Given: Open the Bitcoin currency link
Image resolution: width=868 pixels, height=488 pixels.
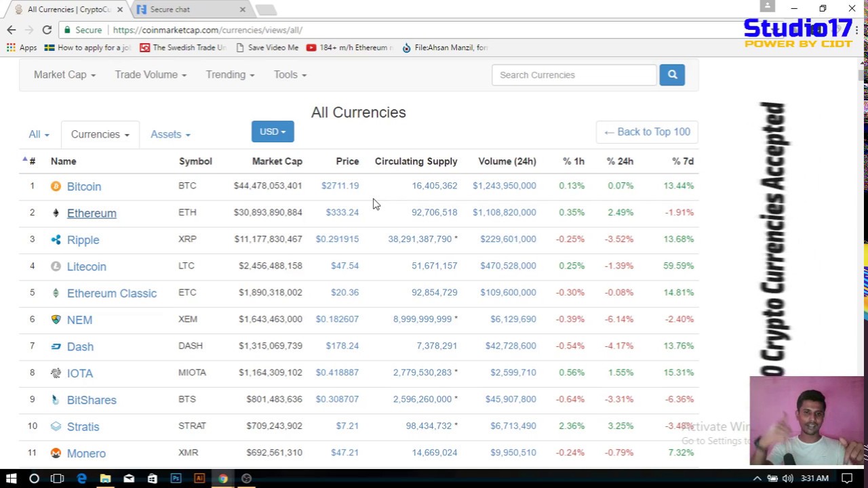Looking at the screenshot, I should point(84,186).
